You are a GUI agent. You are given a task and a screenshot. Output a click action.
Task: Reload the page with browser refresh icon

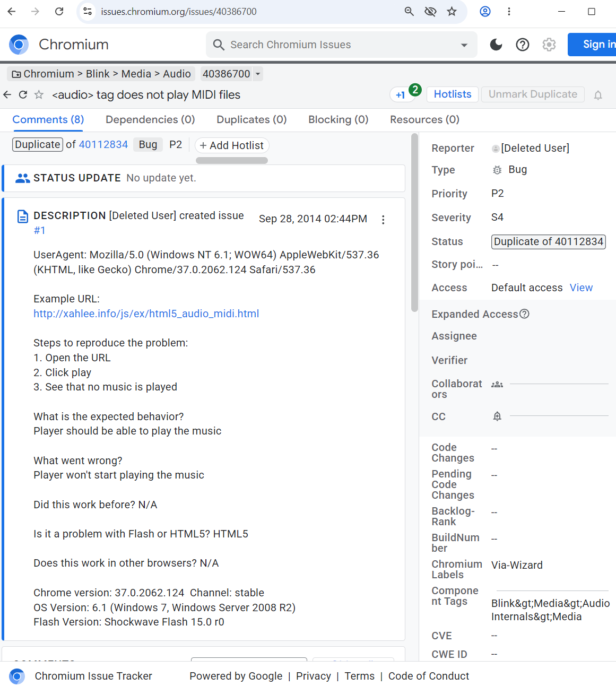point(59,11)
